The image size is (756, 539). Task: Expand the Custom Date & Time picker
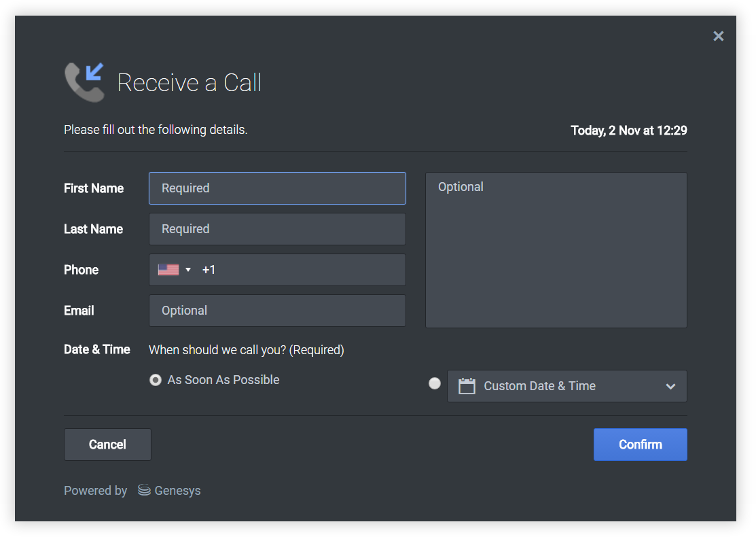click(567, 386)
